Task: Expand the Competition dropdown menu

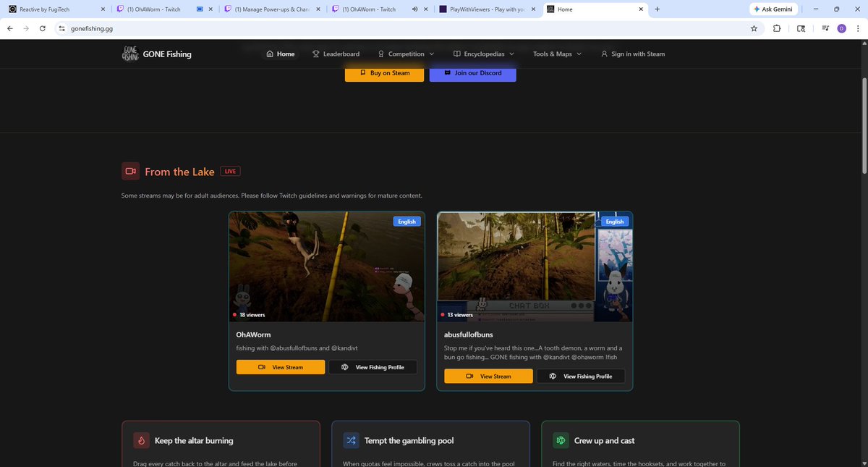Action: click(406, 54)
